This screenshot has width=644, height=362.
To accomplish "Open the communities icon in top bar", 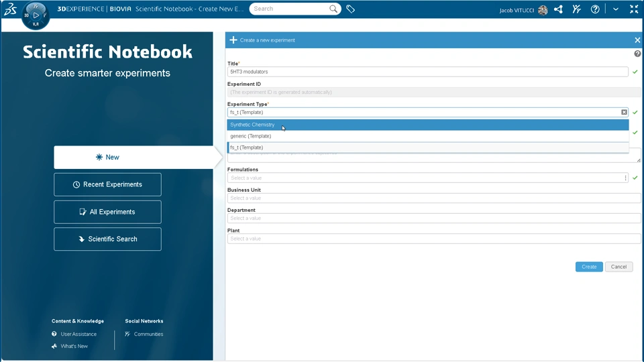I will pos(577,9).
